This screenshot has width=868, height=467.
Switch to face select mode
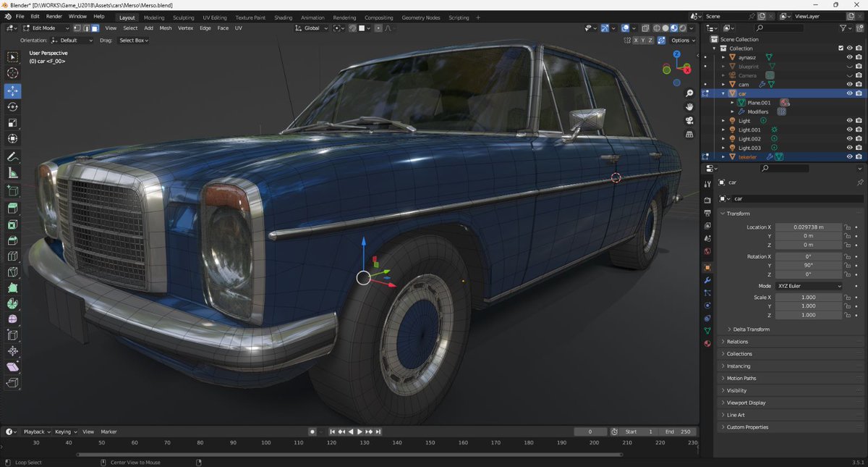pyautogui.click(x=95, y=28)
